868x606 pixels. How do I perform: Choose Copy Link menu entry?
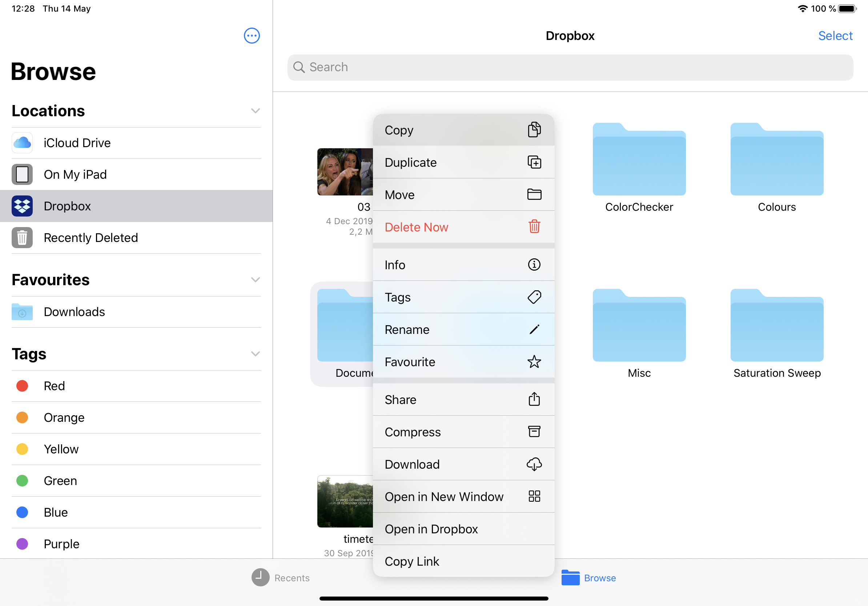pos(463,561)
